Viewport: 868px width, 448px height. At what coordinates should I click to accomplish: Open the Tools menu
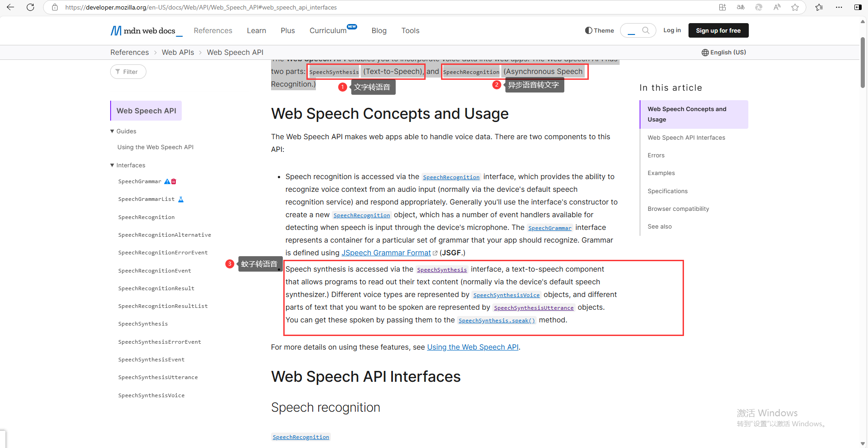point(410,30)
